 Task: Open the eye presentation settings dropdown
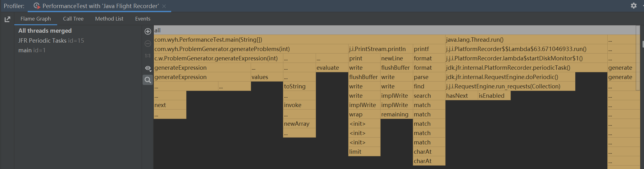(148, 68)
